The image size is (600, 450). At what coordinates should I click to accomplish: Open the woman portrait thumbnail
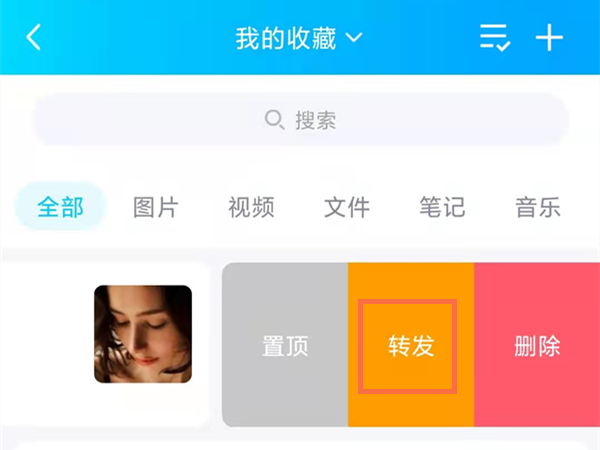(x=143, y=334)
